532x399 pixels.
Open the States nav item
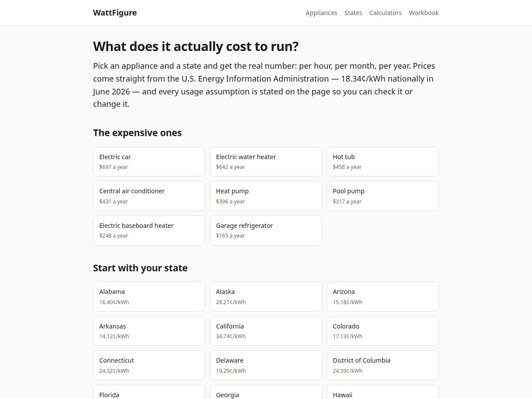click(353, 13)
